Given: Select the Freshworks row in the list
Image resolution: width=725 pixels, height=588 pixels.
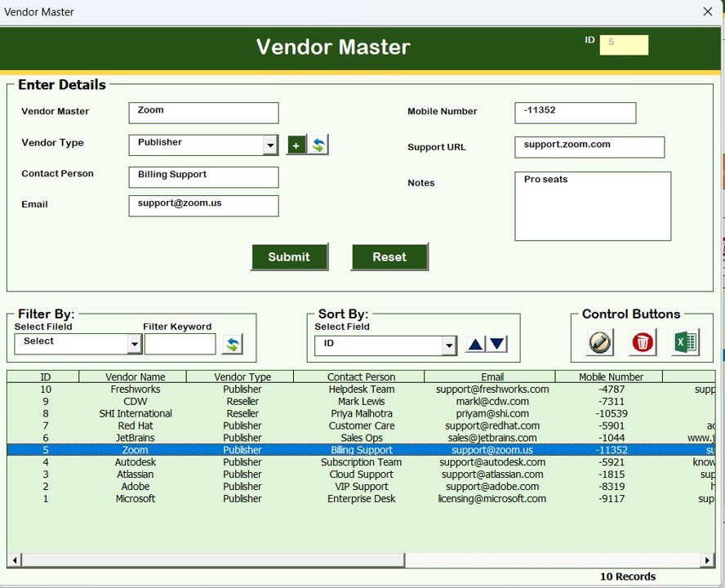Looking at the screenshot, I should [136, 390].
